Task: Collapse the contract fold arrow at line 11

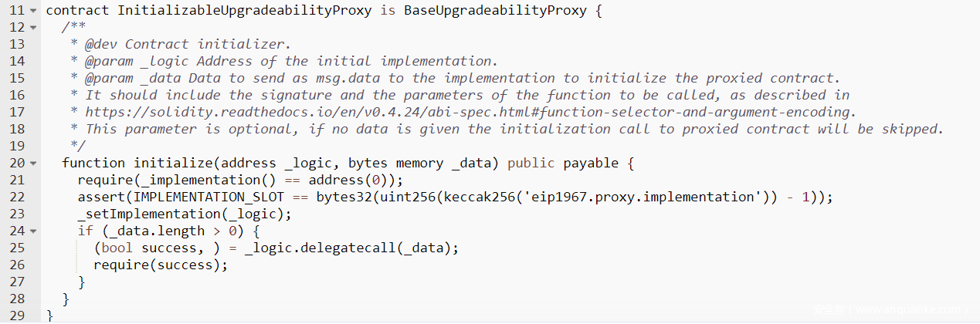Action: pyautogui.click(x=32, y=11)
